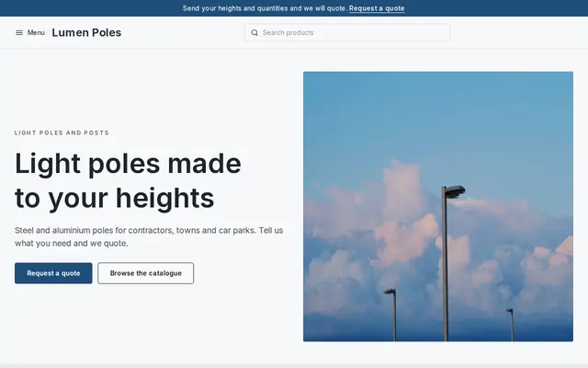Focus the Search products field
Screen dimensions: 588x368
coord(347,33)
